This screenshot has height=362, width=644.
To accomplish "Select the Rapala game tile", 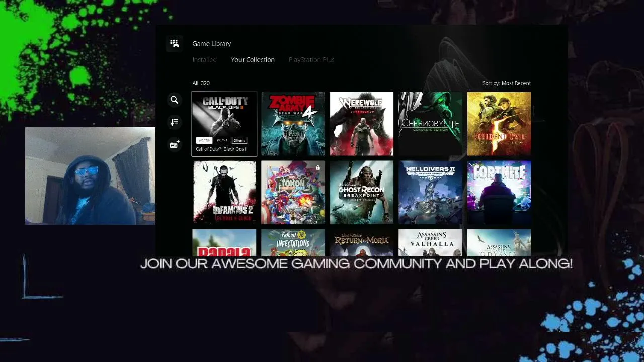I will [224, 243].
